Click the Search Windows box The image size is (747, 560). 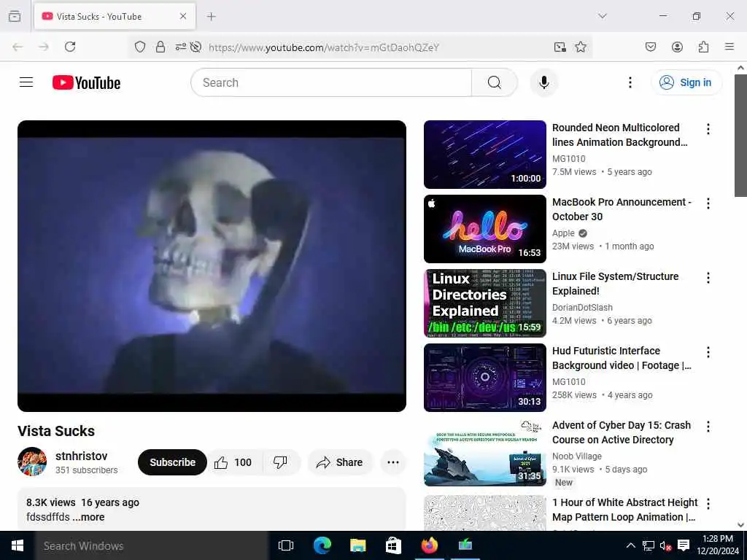pos(152,545)
